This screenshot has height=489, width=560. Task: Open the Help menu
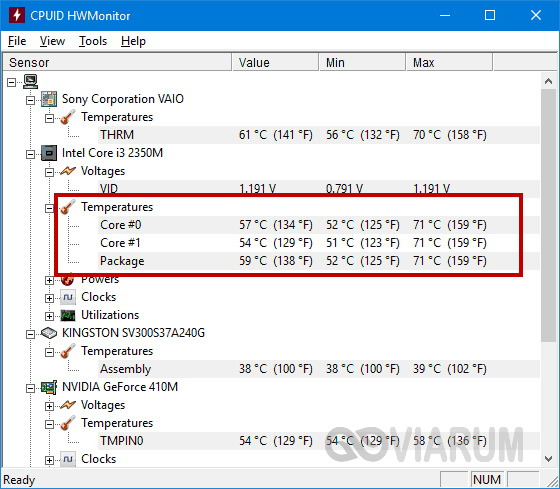click(133, 41)
